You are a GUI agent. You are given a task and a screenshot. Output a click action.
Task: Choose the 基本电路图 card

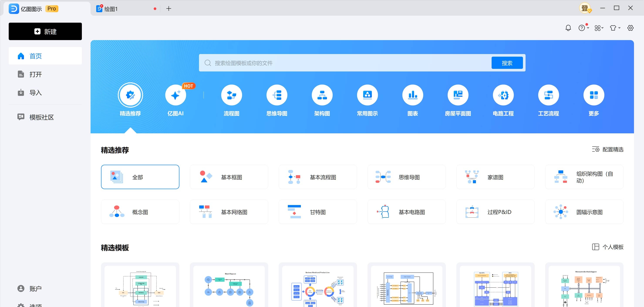pos(406,212)
